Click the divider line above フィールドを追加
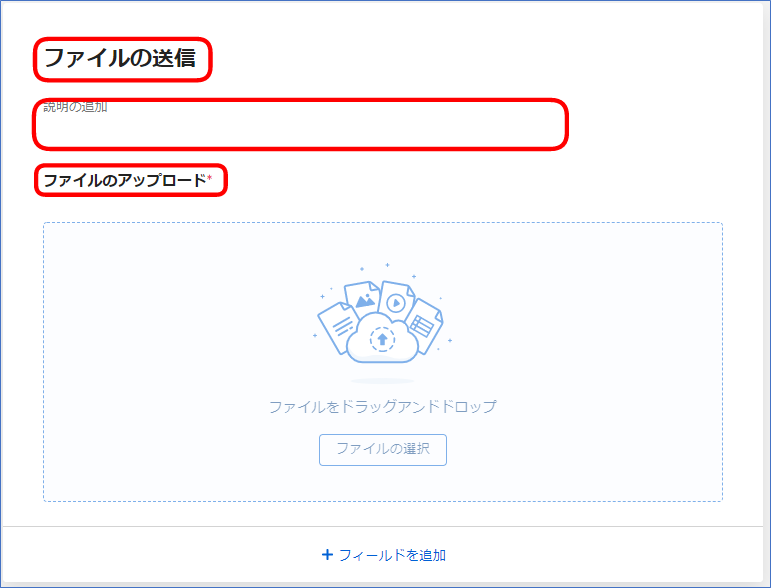This screenshot has height=588, width=771. click(383, 527)
